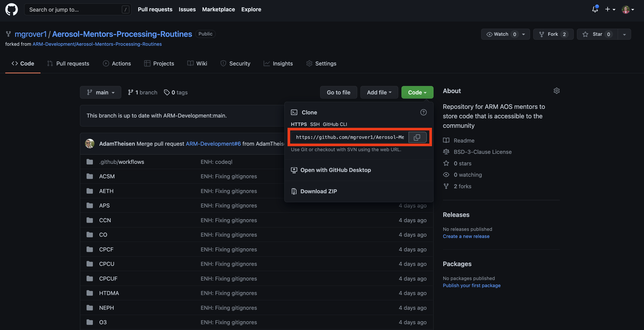Open the Readme link in About
The height and width of the screenshot is (330, 644).
tap(459, 140)
